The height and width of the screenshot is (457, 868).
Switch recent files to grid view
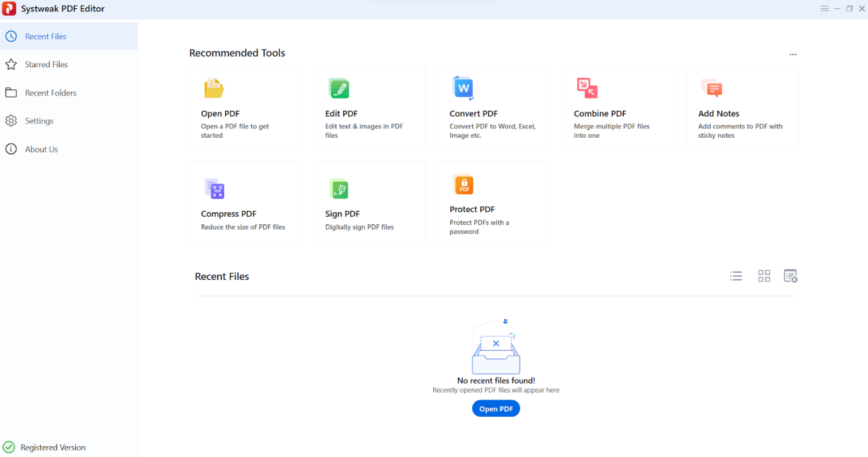coord(764,276)
